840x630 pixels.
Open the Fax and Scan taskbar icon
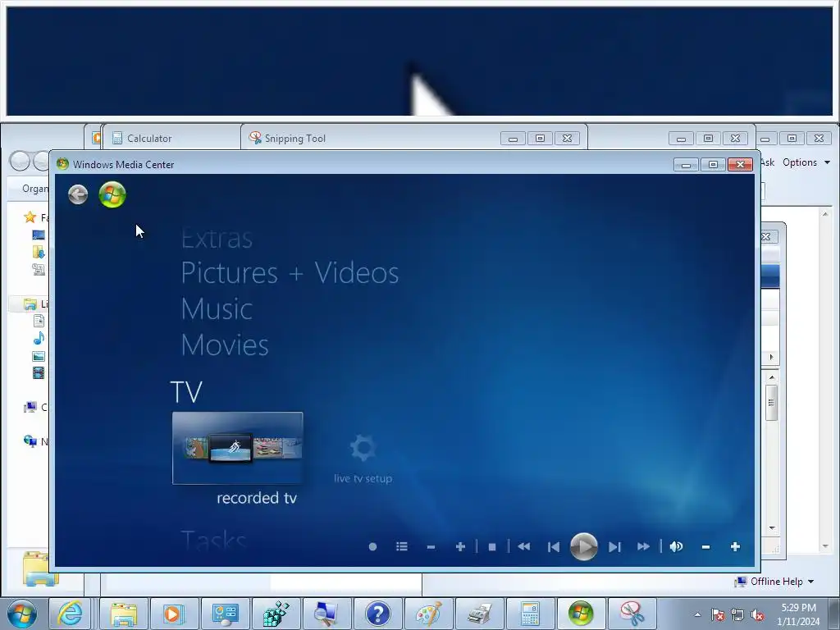[479, 614]
